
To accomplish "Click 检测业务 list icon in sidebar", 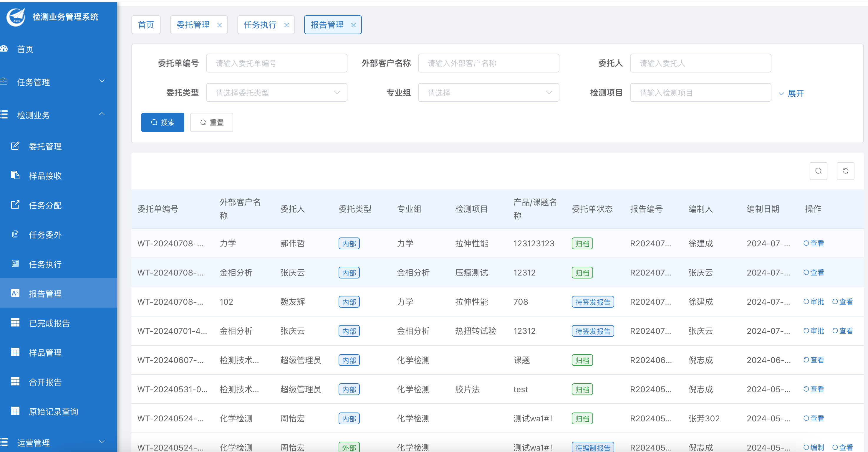I will (4, 115).
